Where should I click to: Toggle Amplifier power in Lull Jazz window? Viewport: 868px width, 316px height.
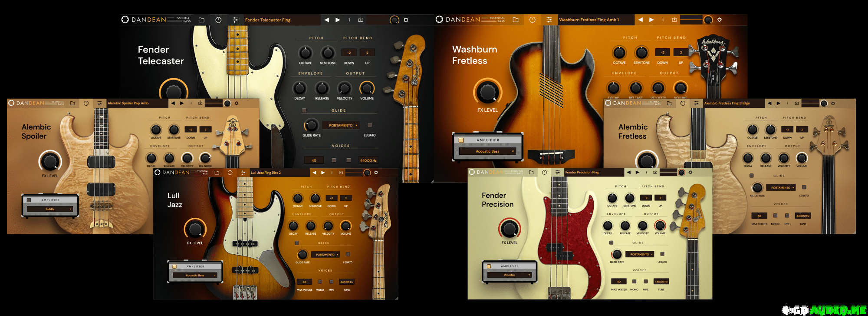(x=174, y=266)
